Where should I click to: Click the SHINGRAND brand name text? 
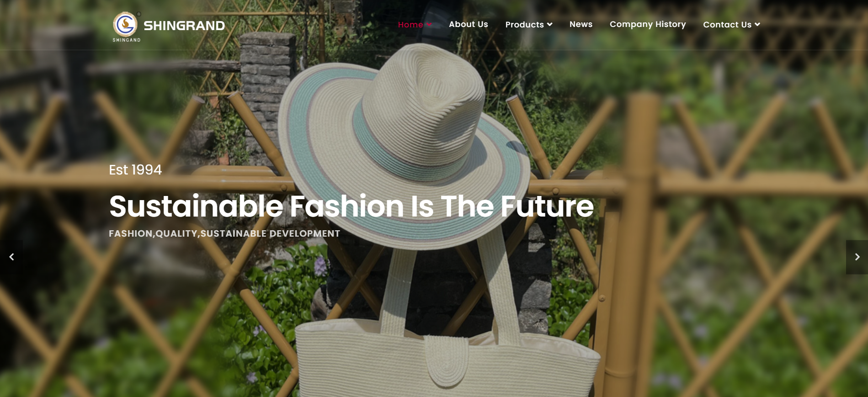pos(184,26)
